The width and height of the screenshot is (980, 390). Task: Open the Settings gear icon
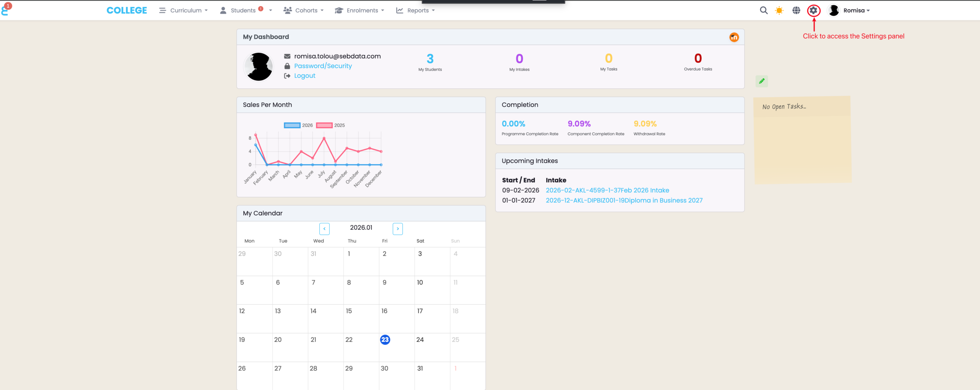tap(813, 10)
